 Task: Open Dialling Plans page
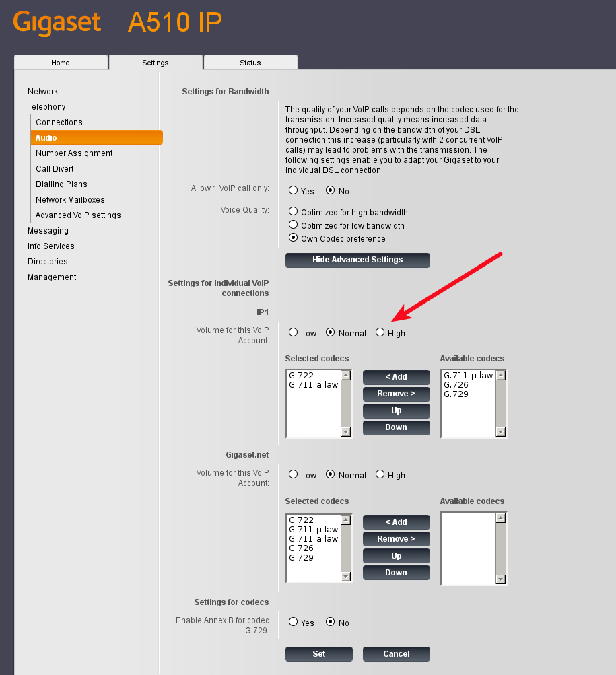point(62,184)
